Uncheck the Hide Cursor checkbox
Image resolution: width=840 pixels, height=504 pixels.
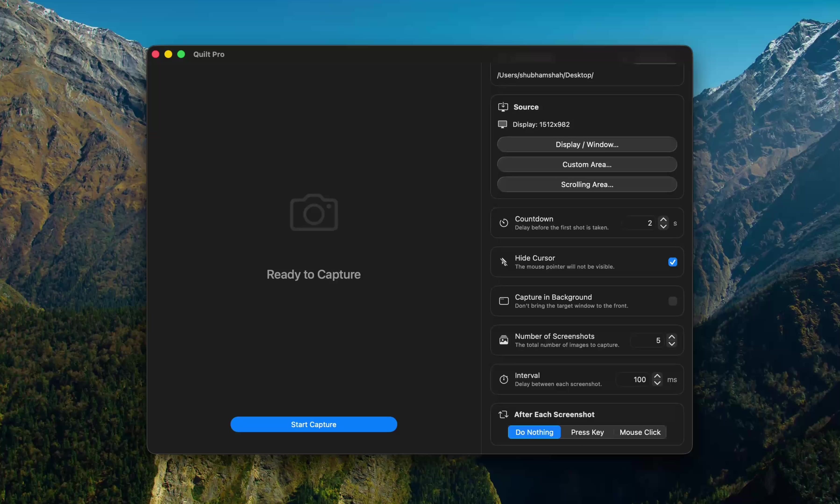click(673, 262)
